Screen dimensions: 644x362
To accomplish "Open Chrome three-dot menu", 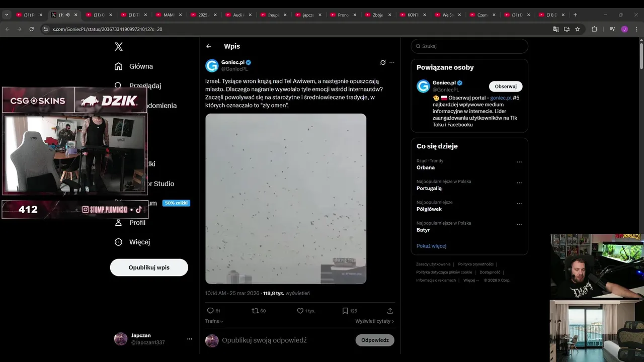I will 636,29.
